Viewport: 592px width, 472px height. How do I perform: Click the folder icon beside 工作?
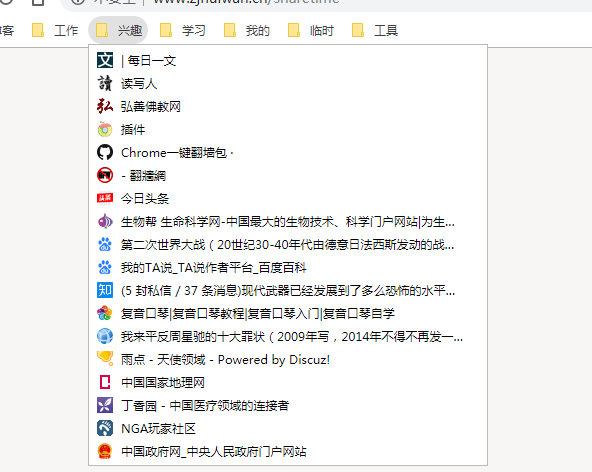pyautogui.click(x=38, y=30)
